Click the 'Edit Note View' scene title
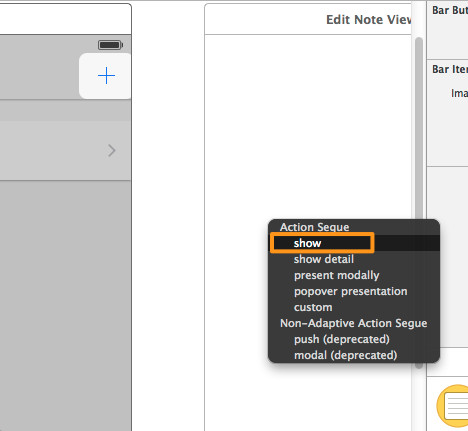468x431 pixels. point(369,20)
